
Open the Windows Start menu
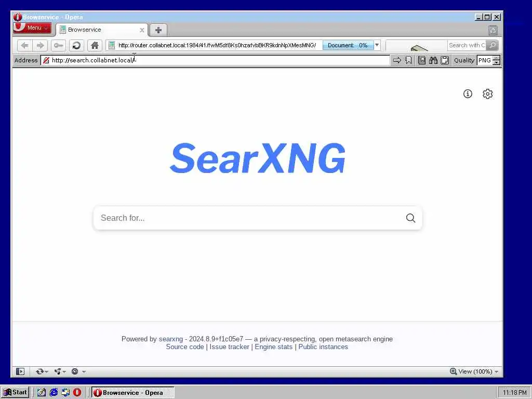15,393
